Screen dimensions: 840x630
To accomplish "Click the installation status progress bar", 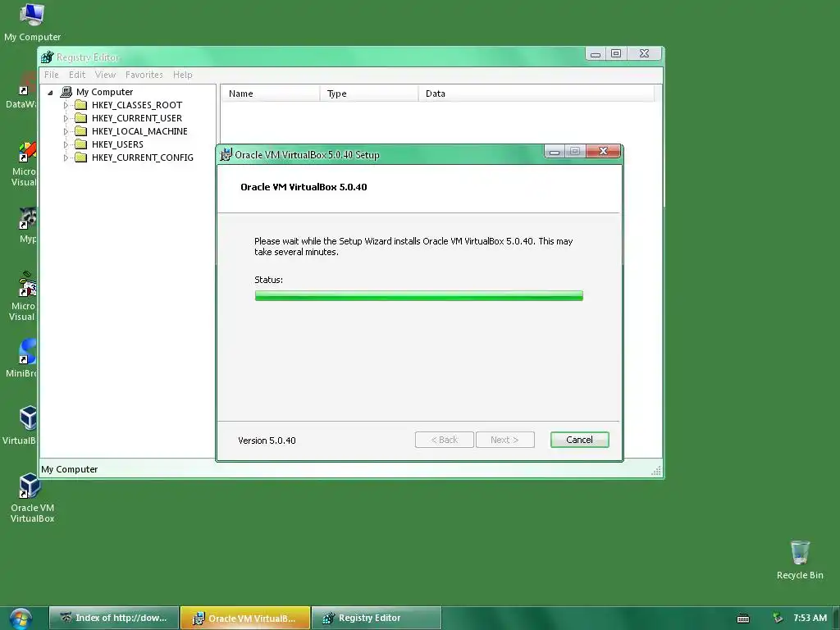I will pos(419,295).
